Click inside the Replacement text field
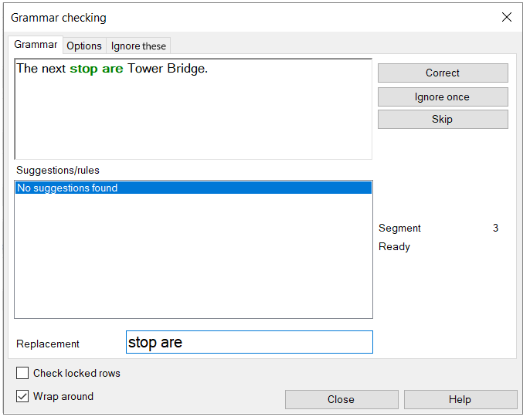 click(x=249, y=342)
